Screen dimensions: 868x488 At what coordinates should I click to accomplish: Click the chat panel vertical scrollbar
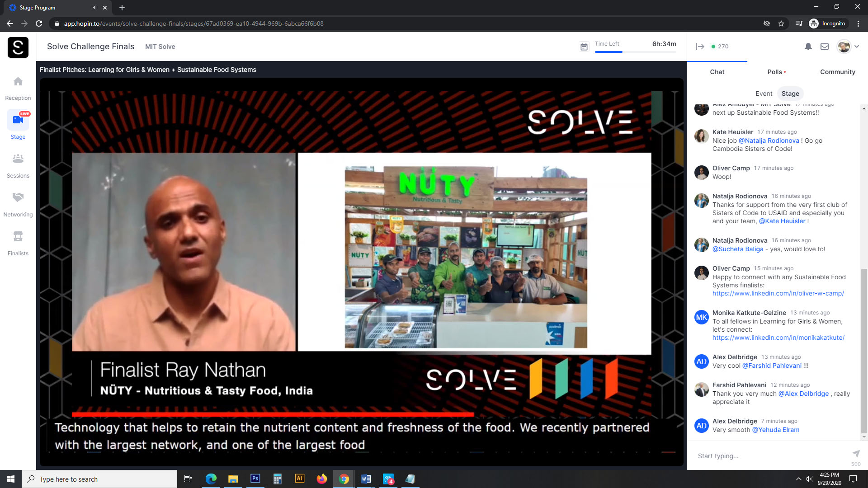864,350
